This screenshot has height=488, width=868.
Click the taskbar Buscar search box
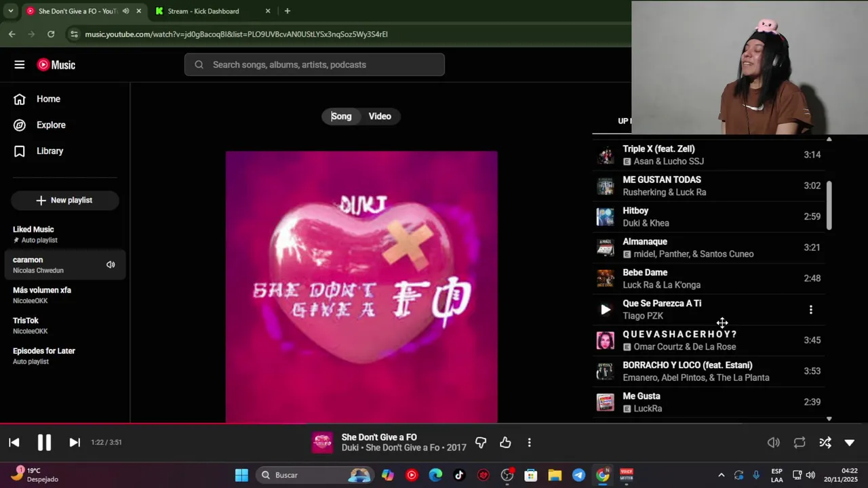pos(315,475)
